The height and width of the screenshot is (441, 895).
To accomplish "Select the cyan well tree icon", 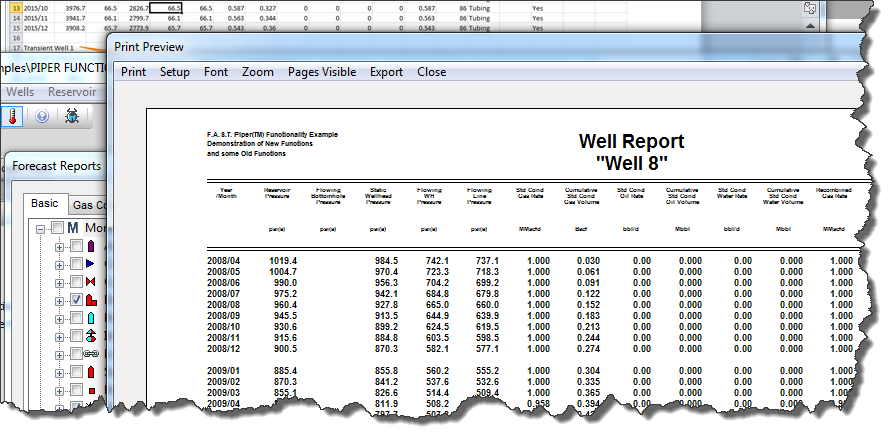I will (x=91, y=317).
